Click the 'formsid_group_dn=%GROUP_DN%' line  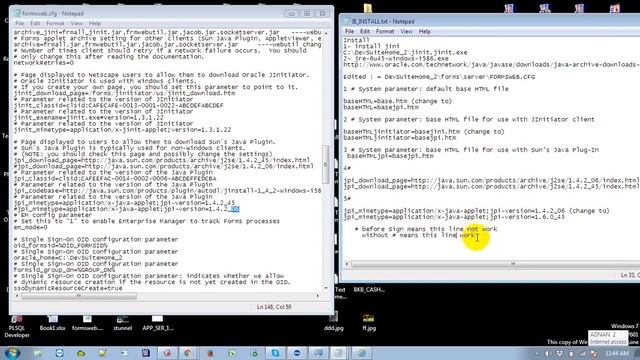coord(64,270)
